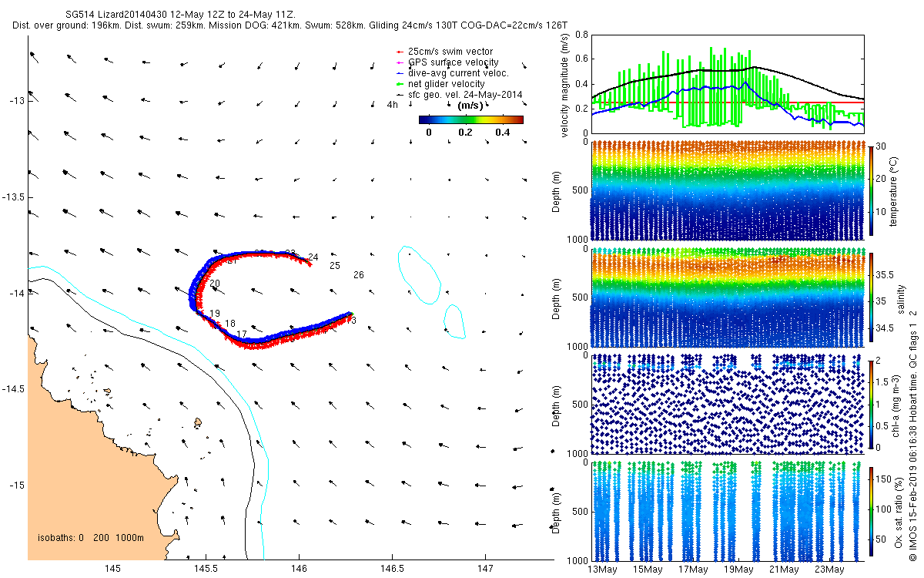The height and width of the screenshot is (578, 924).
Task: Click the '145' longitude tick label
Action: [x=112, y=570]
